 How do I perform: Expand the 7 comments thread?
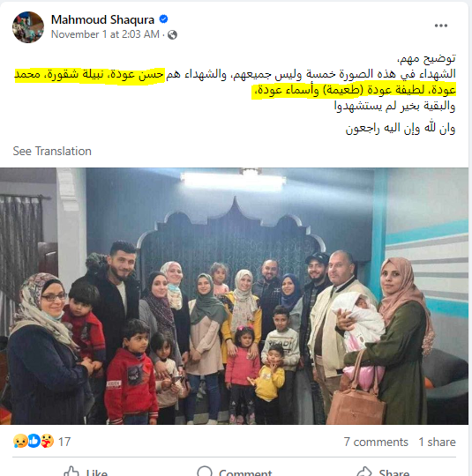376,442
